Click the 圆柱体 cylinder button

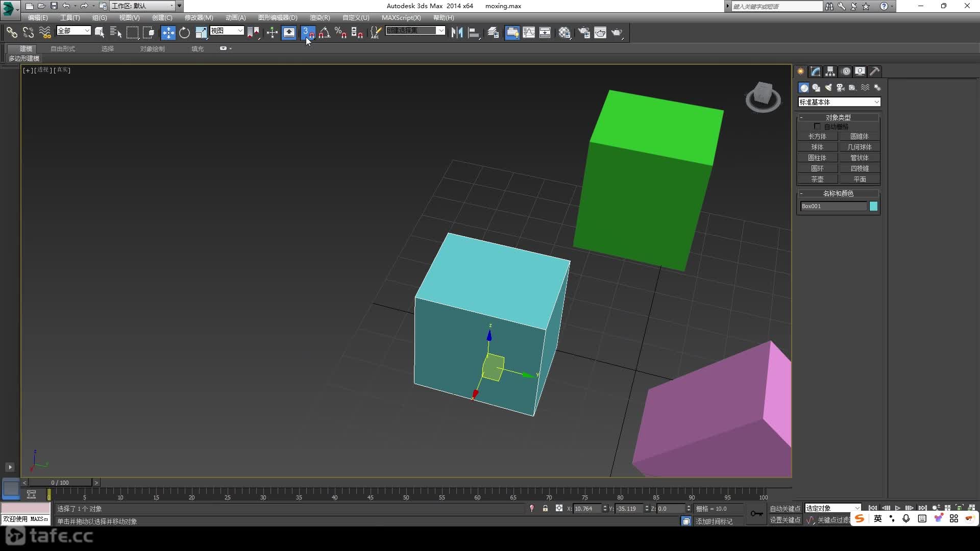(x=817, y=158)
